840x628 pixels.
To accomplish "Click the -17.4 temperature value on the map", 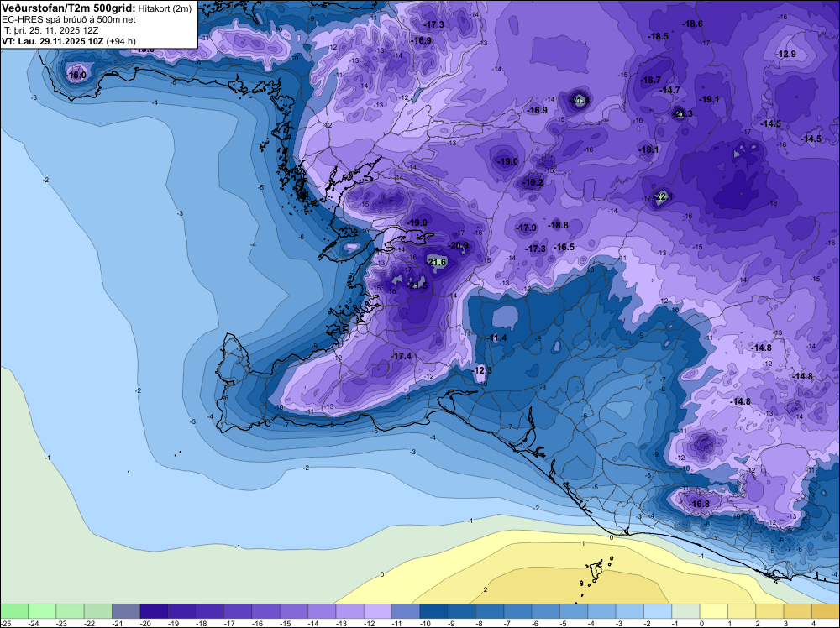I will tap(402, 357).
